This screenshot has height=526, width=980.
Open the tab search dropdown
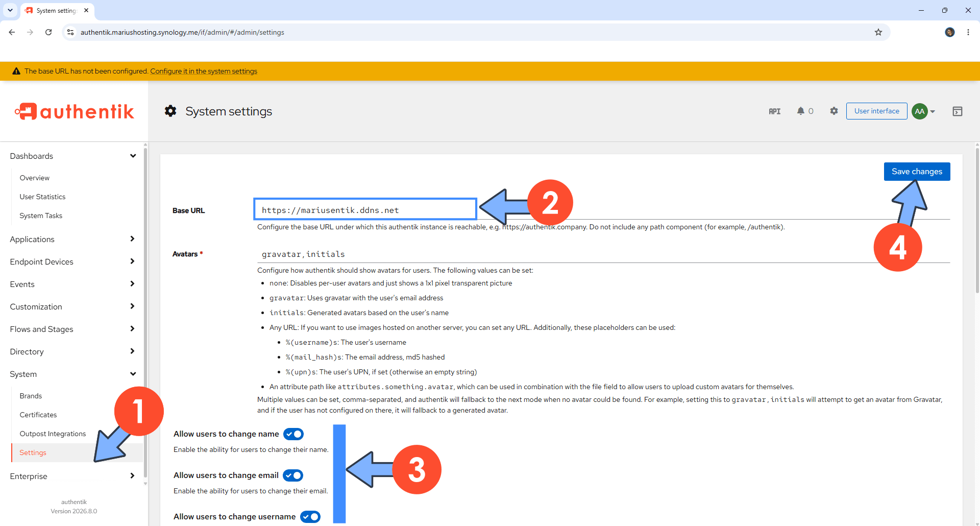(10, 10)
